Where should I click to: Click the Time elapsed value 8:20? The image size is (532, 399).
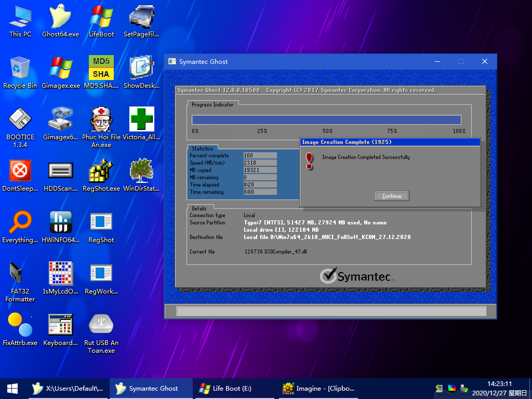click(x=260, y=184)
